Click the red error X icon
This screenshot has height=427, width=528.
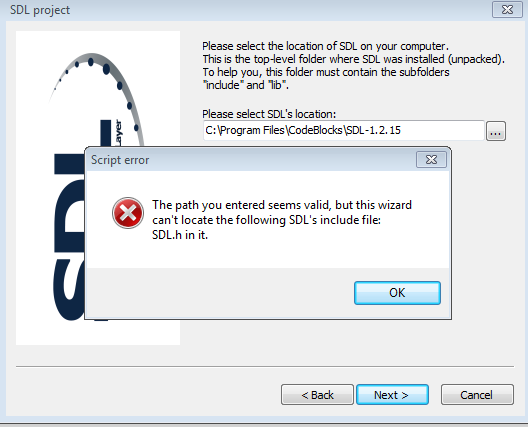tap(128, 213)
